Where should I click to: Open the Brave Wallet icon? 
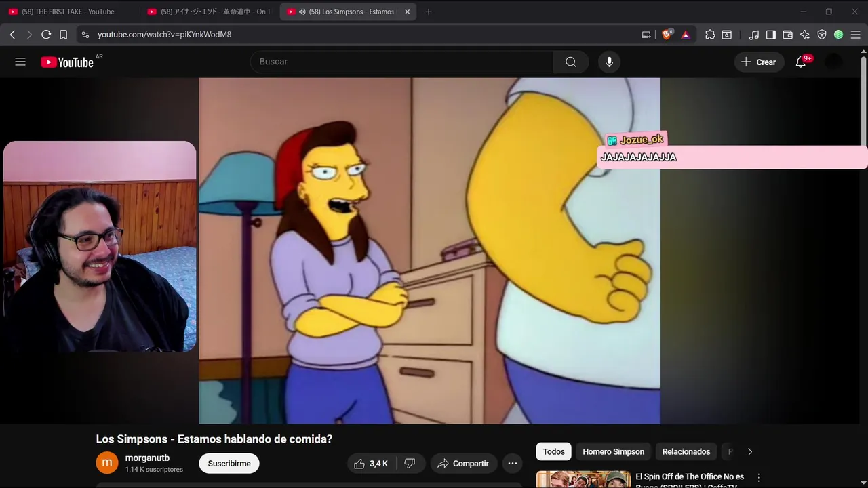tap(788, 35)
